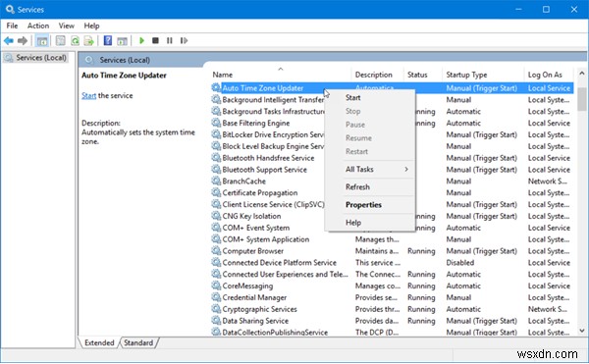Open the File menu
This screenshot has height=364, width=589.
[12, 26]
